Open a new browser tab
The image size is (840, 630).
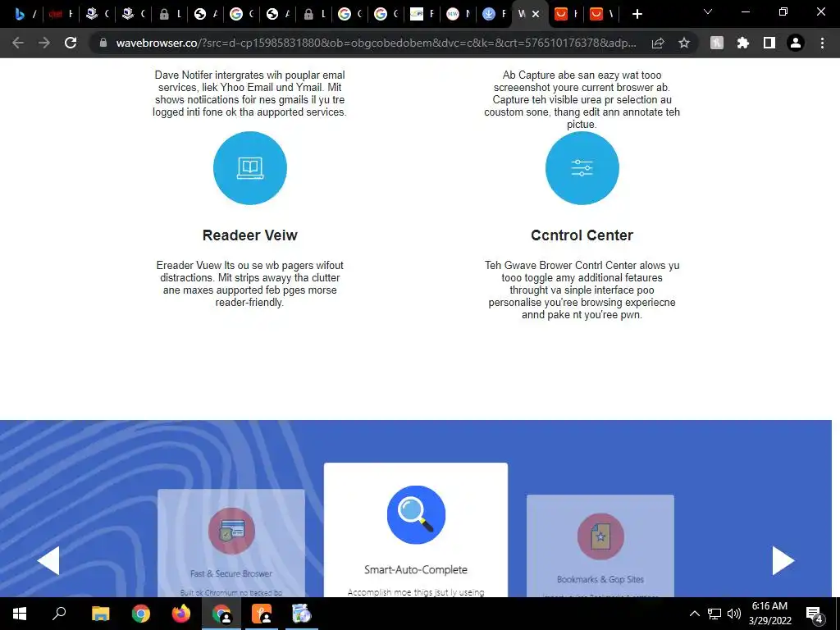tap(637, 14)
